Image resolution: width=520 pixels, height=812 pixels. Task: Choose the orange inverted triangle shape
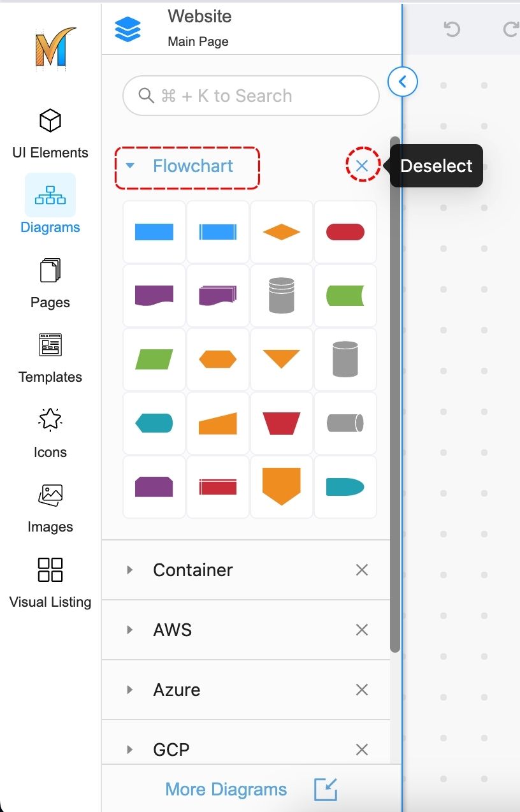pyautogui.click(x=281, y=359)
